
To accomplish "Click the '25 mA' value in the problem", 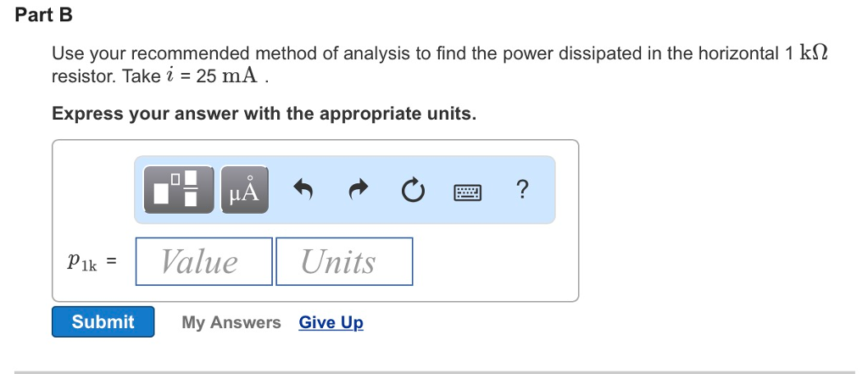I will pyautogui.click(x=231, y=76).
